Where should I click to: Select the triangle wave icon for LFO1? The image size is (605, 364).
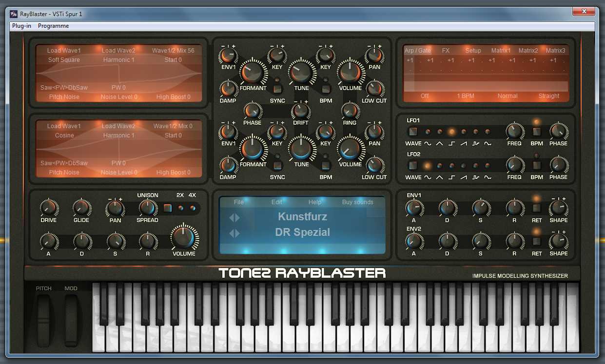tap(440, 144)
